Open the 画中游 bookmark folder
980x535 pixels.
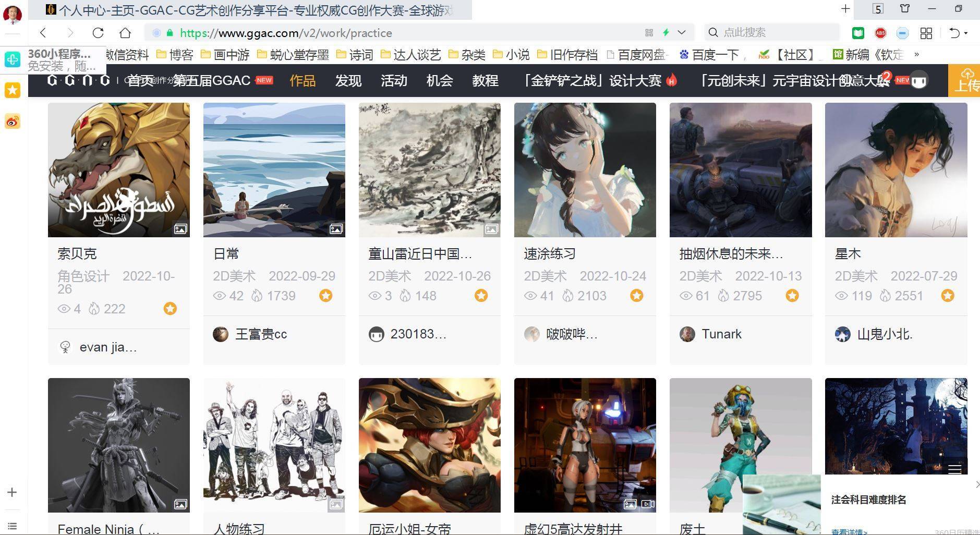[225, 55]
